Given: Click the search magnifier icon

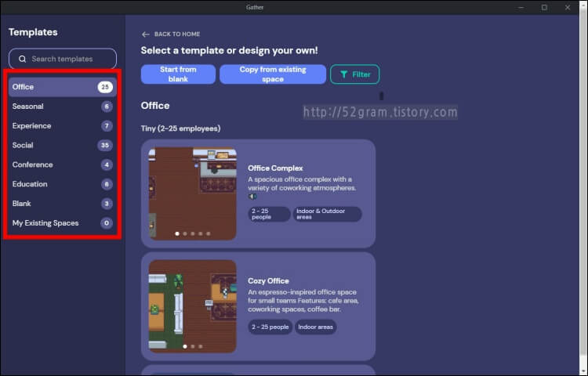Looking at the screenshot, I should (23, 60).
